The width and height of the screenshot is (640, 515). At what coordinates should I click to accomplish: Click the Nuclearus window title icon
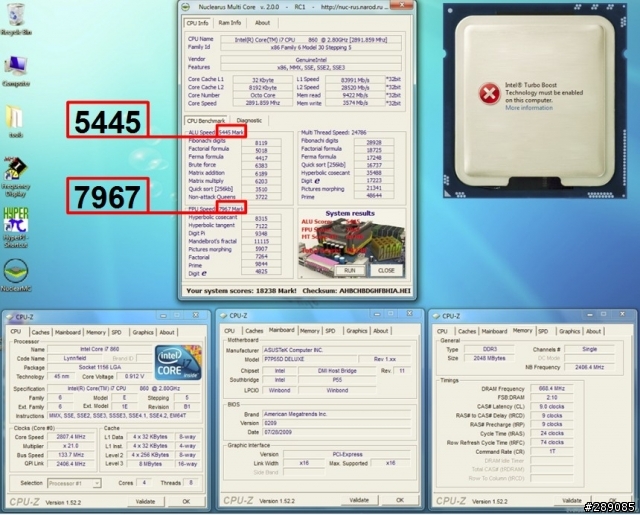(x=186, y=7)
